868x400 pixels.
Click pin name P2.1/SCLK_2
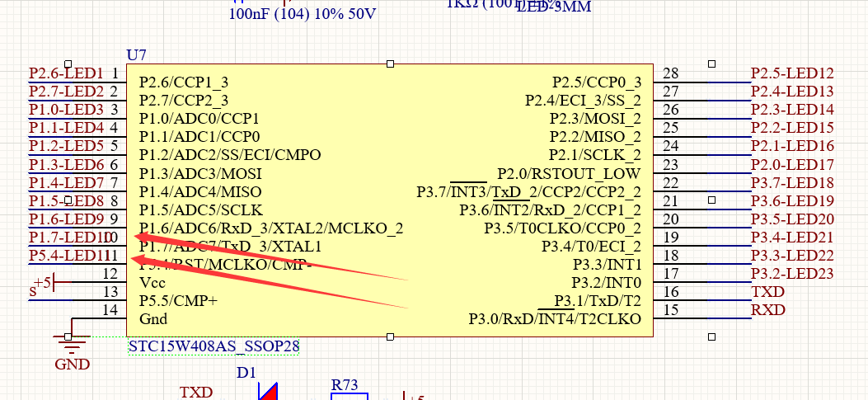pos(595,155)
